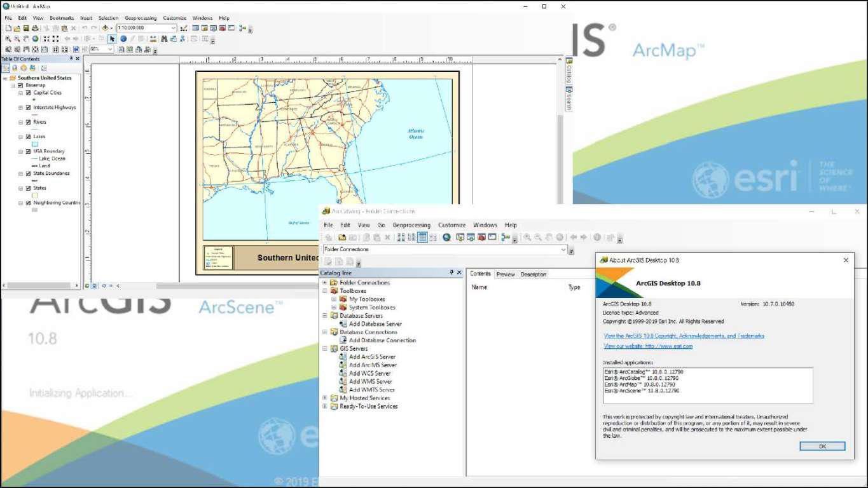
Task: Click the List By Source icon
Action: click(15, 67)
